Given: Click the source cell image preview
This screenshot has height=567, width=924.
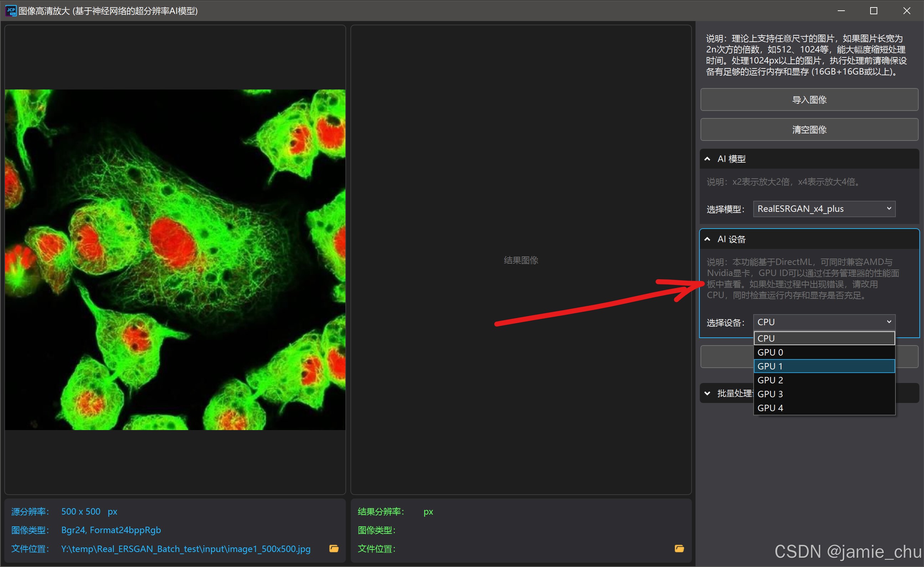Looking at the screenshot, I should point(175,259).
